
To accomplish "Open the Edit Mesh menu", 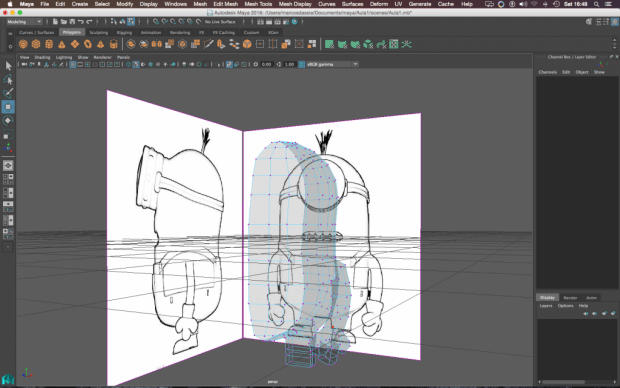I will (x=225, y=4).
